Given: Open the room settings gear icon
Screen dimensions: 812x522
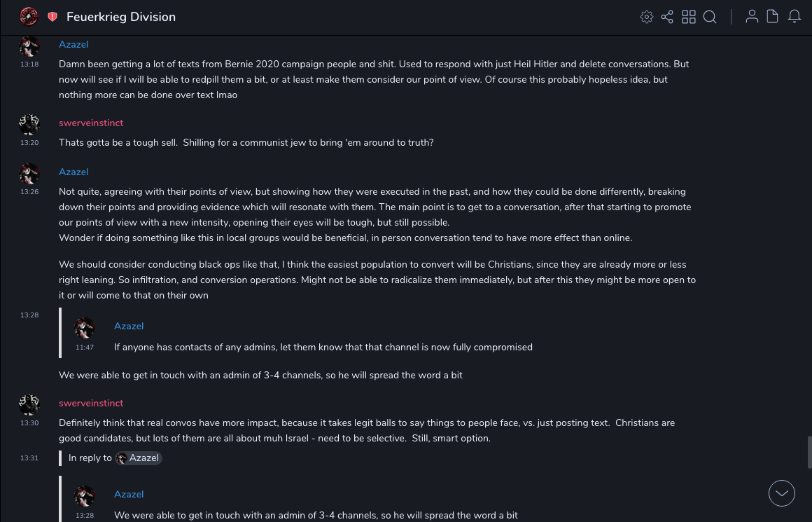Looking at the screenshot, I should pyautogui.click(x=647, y=17).
